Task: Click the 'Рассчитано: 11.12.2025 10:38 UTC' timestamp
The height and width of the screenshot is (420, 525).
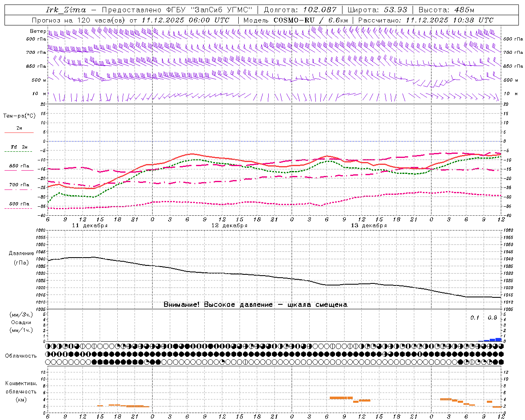Action: [426, 20]
